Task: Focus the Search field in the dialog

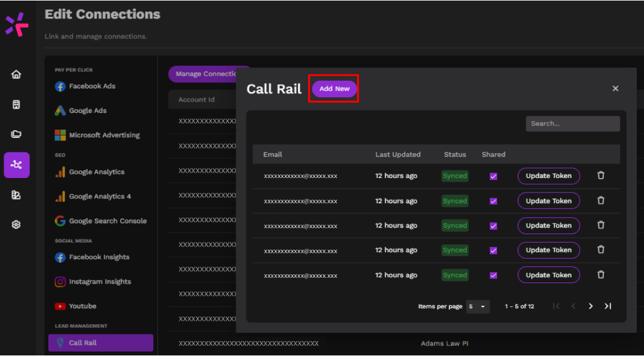Action: [572, 124]
